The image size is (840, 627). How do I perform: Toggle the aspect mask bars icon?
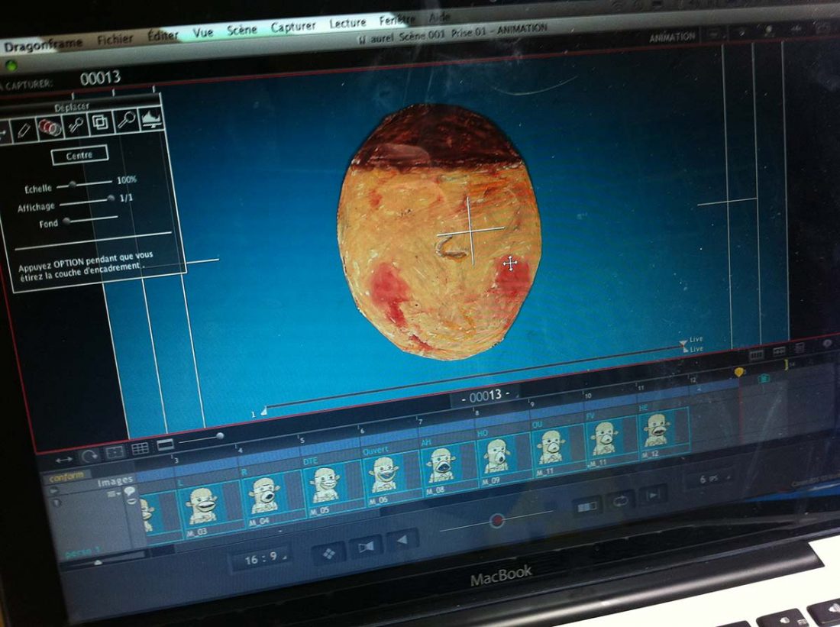[x=165, y=444]
